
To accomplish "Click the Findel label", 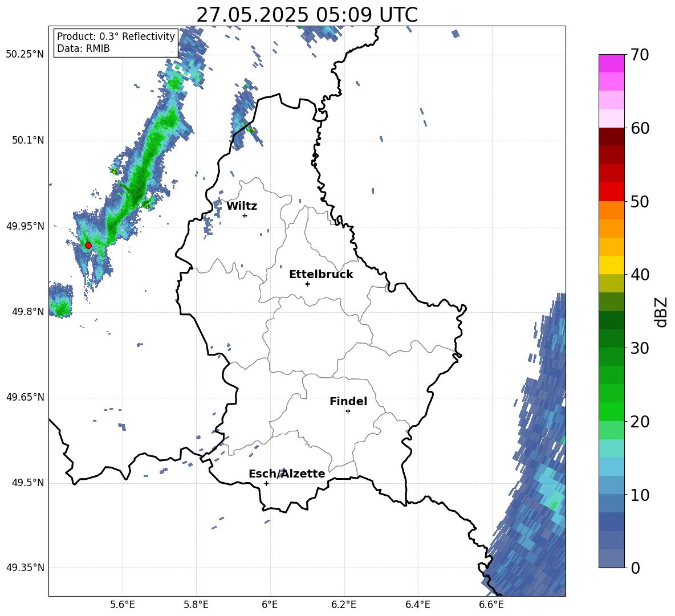I will tap(348, 401).
